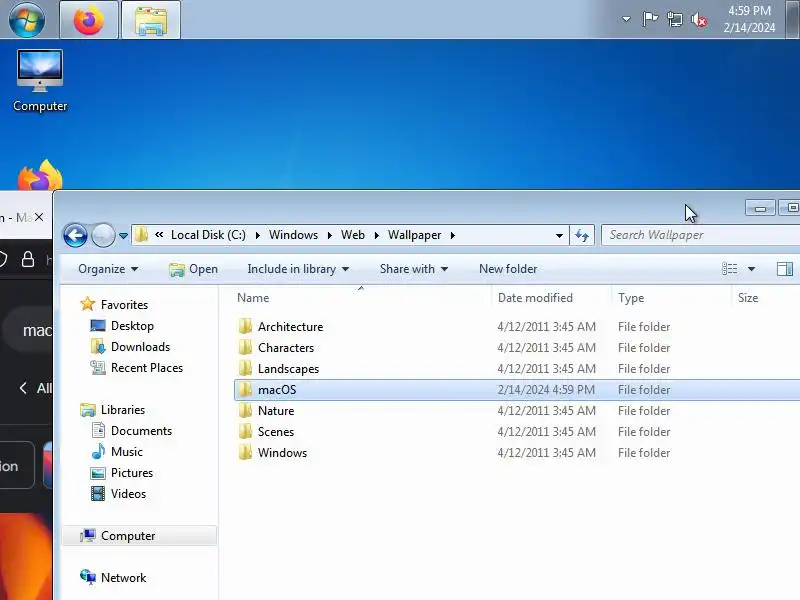Select the macOS folder row
The width and height of the screenshot is (800, 600).
[x=517, y=390]
